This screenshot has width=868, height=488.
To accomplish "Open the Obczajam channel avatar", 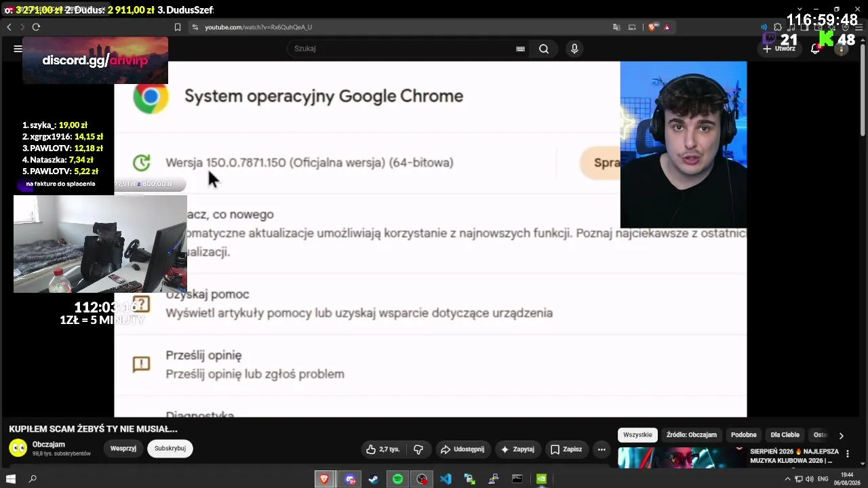I will (18, 448).
